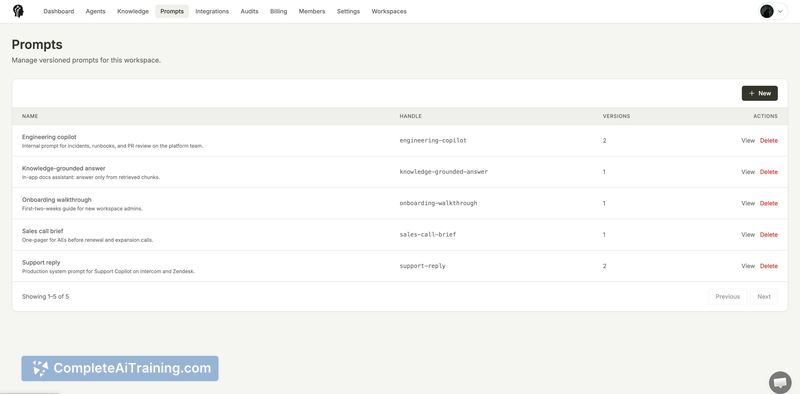The image size is (800, 394).
Task: Open the Members tab
Action: [x=312, y=11]
